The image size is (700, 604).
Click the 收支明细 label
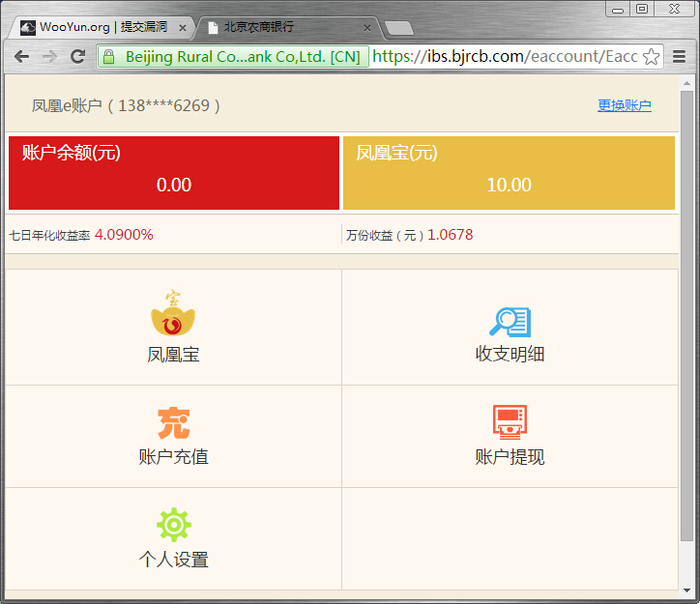(x=510, y=354)
